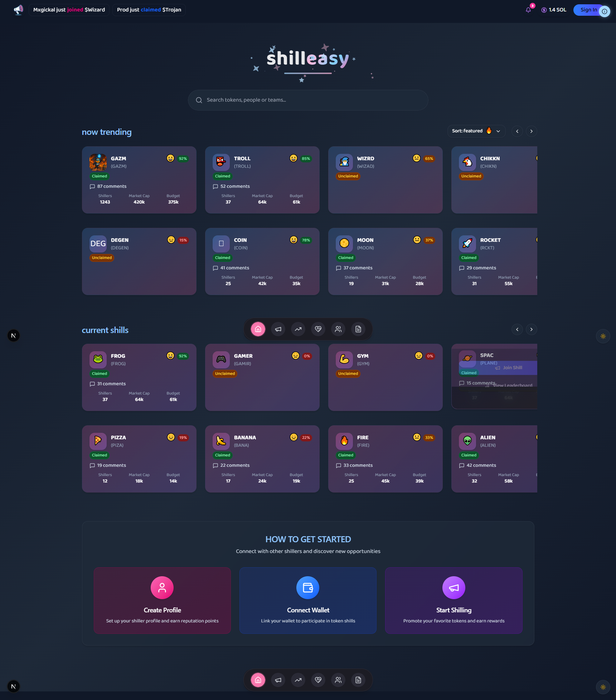
Task: Click the Next.js N badge at bottom left
Action: (x=14, y=686)
